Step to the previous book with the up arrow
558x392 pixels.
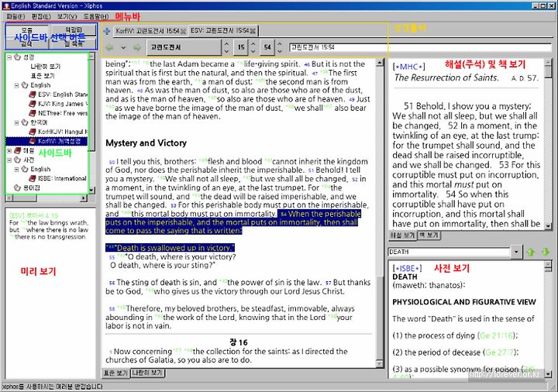point(226,43)
